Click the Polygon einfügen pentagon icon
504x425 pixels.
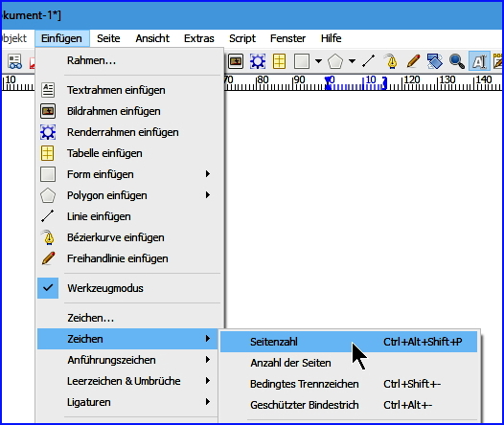(x=48, y=195)
